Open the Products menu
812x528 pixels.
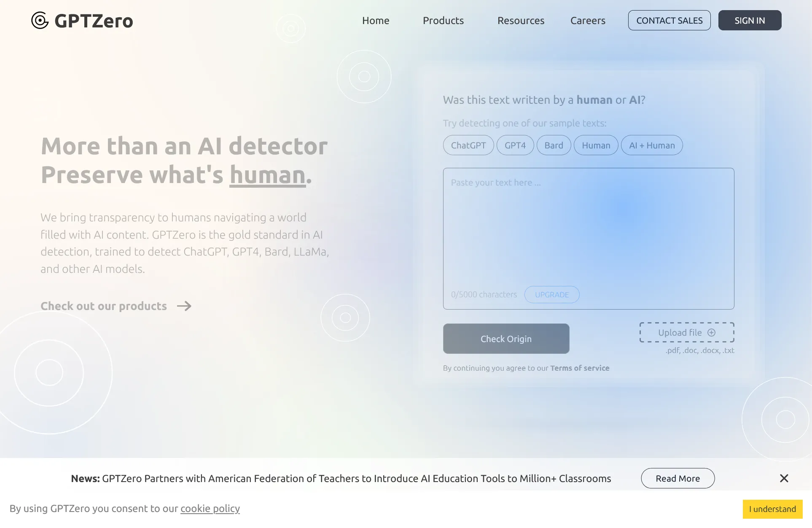pos(443,20)
